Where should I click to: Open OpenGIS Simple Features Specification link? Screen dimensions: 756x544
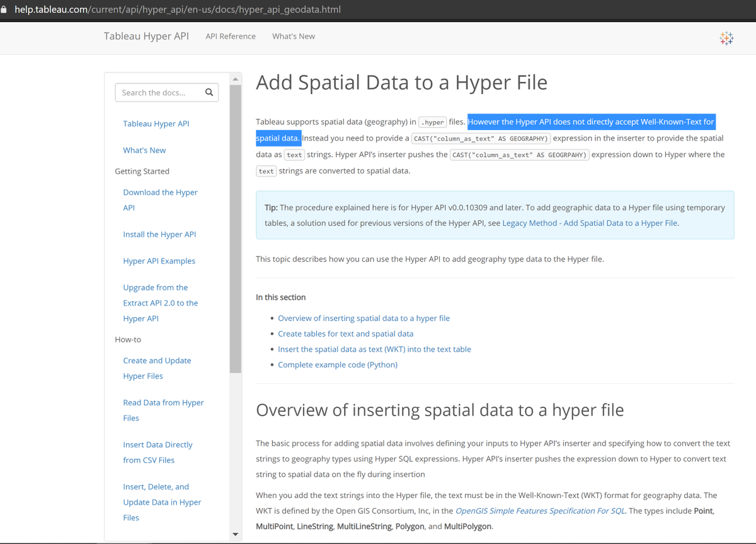pyautogui.click(x=540, y=511)
